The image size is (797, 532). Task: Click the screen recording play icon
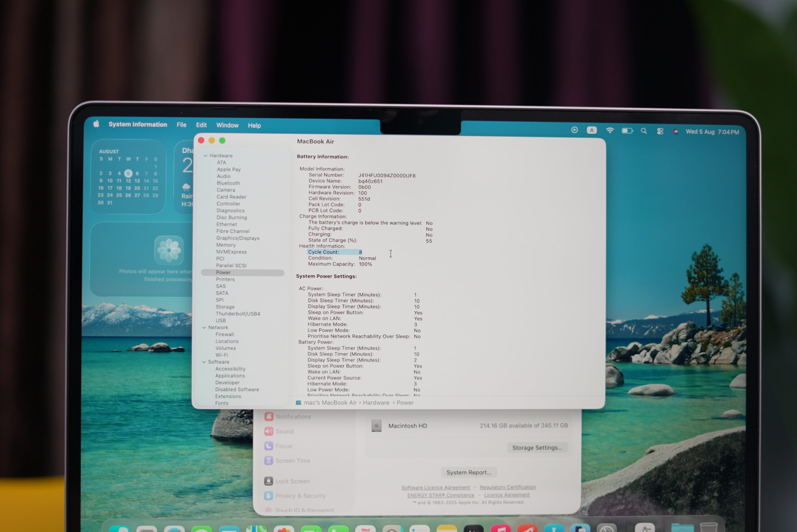tap(574, 130)
